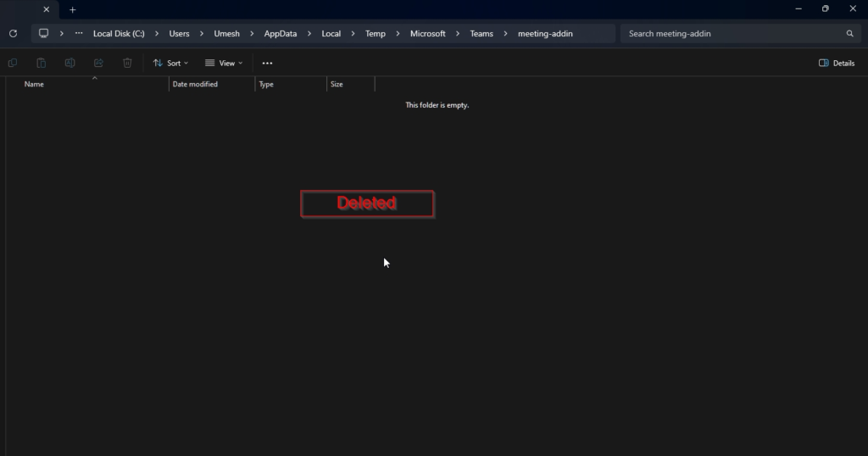Go to Microsoft breadcrumb folder
868x456 pixels.
click(427, 33)
